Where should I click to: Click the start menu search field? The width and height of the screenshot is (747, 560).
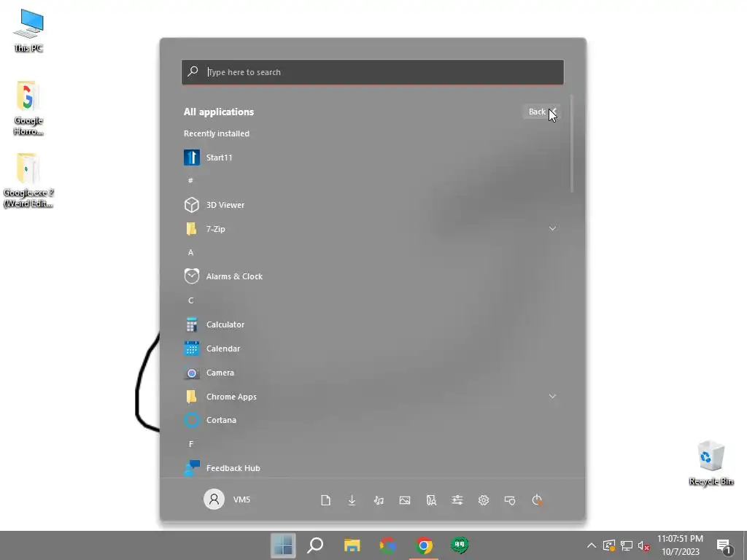point(373,72)
